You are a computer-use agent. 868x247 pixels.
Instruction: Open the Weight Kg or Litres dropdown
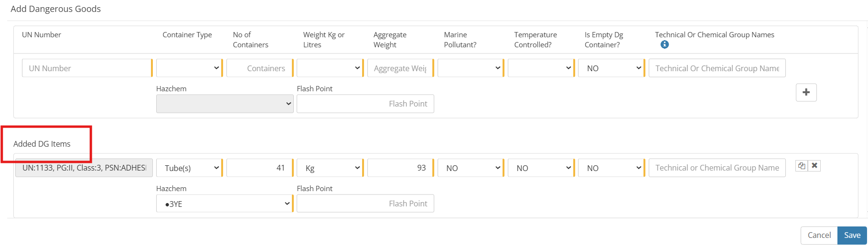[329, 68]
